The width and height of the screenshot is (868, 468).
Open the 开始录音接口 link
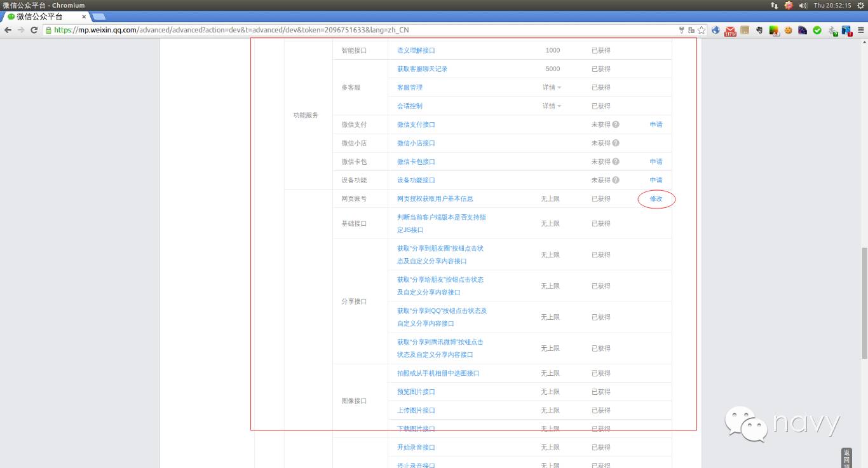(x=416, y=447)
